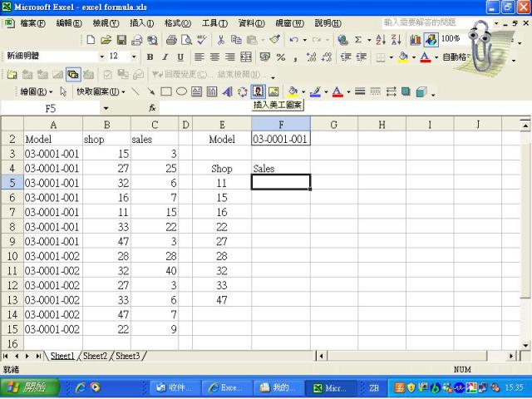This screenshot has width=532, height=399.
Task: Click the Insert Clip Art icon
Action: pyautogui.click(x=258, y=91)
